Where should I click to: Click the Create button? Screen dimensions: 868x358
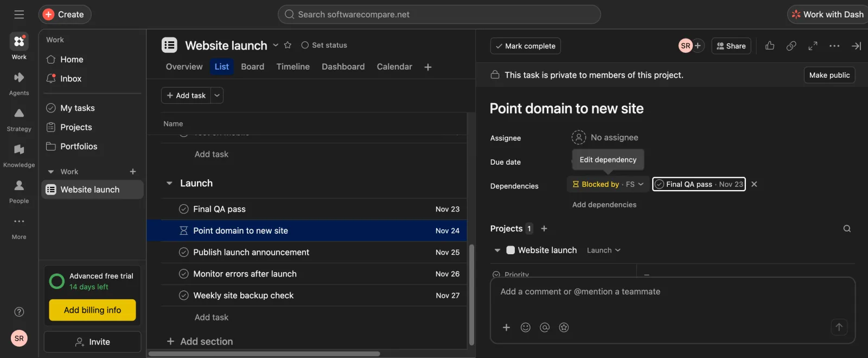65,15
